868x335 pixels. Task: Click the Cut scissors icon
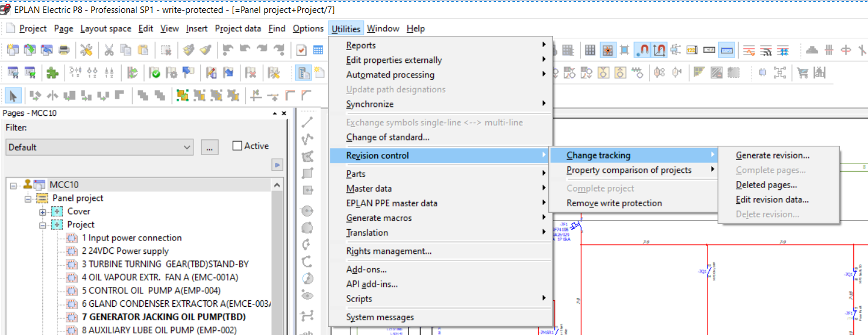click(109, 50)
